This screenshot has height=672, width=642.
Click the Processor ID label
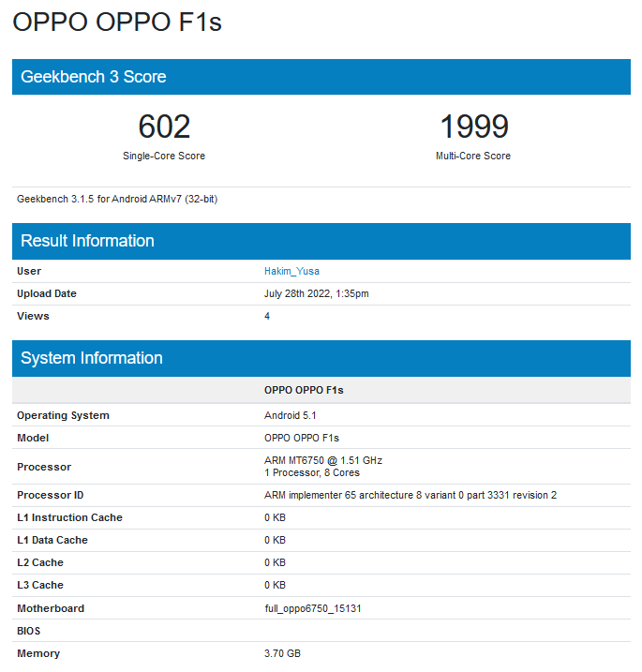(x=51, y=496)
